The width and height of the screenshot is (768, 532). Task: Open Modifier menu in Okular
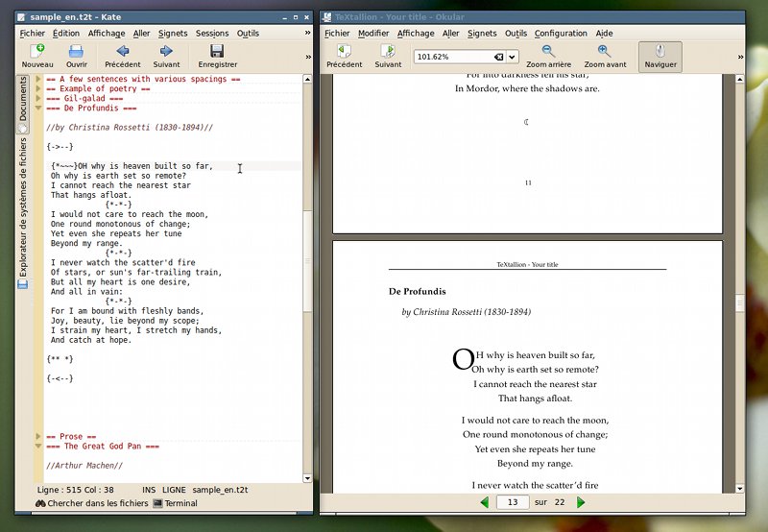(x=373, y=34)
